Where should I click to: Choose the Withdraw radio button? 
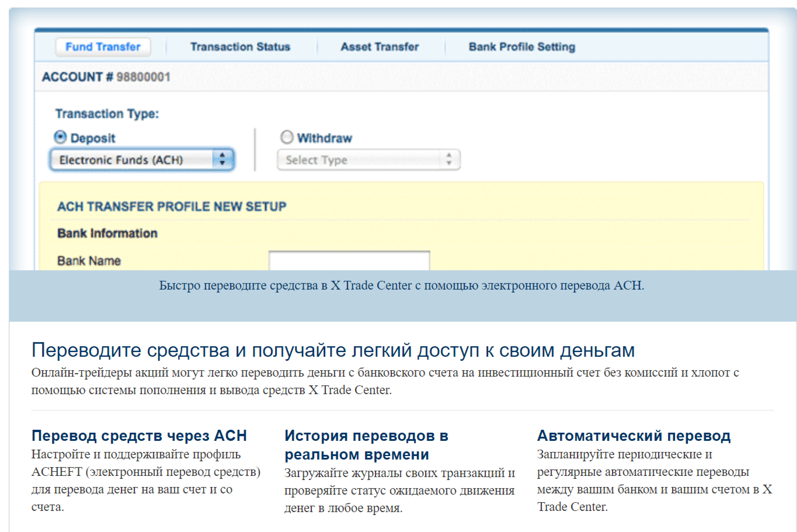[x=287, y=137]
